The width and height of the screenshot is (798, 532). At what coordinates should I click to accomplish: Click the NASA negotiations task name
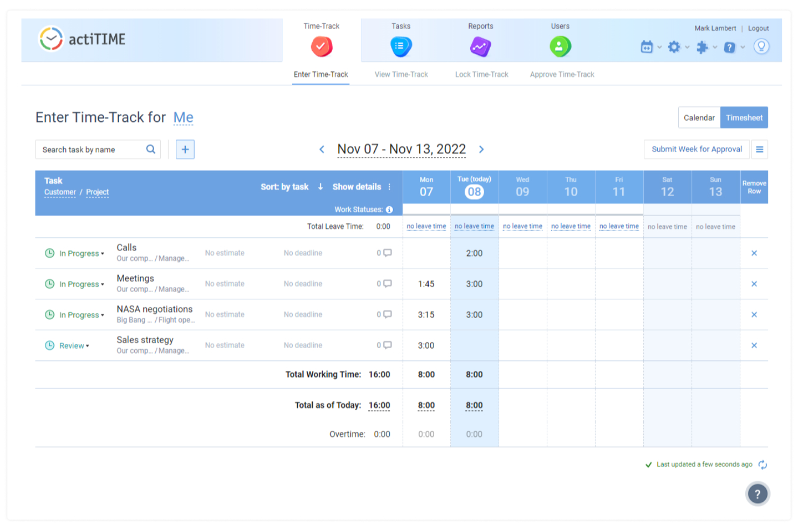coord(155,309)
